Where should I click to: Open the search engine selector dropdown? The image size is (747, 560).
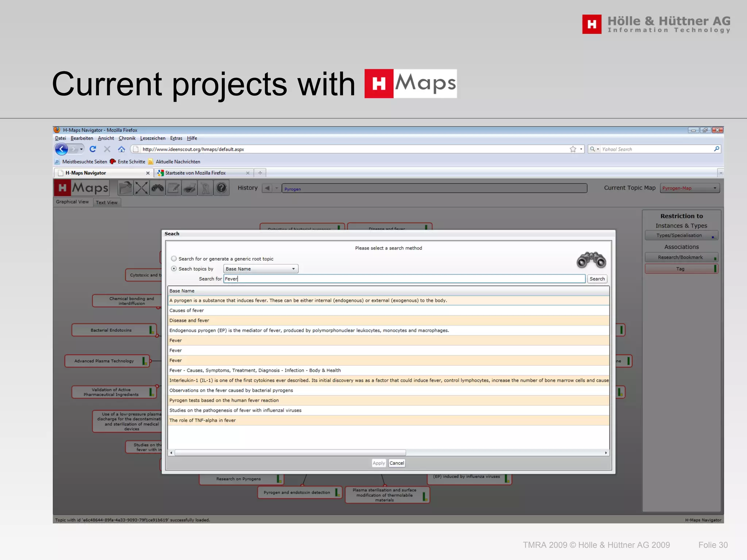[x=595, y=149]
